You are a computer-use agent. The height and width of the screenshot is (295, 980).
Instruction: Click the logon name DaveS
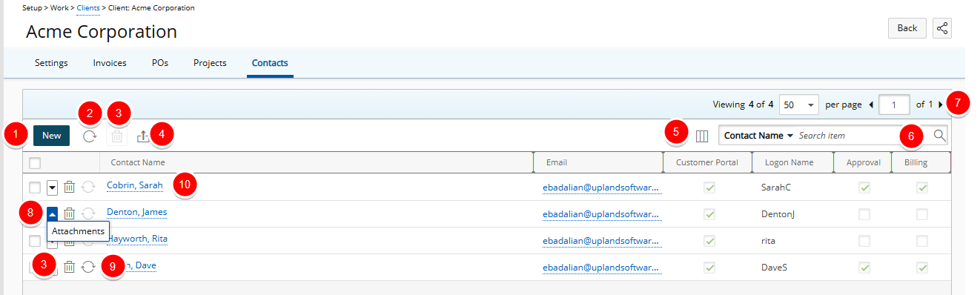point(774,268)
